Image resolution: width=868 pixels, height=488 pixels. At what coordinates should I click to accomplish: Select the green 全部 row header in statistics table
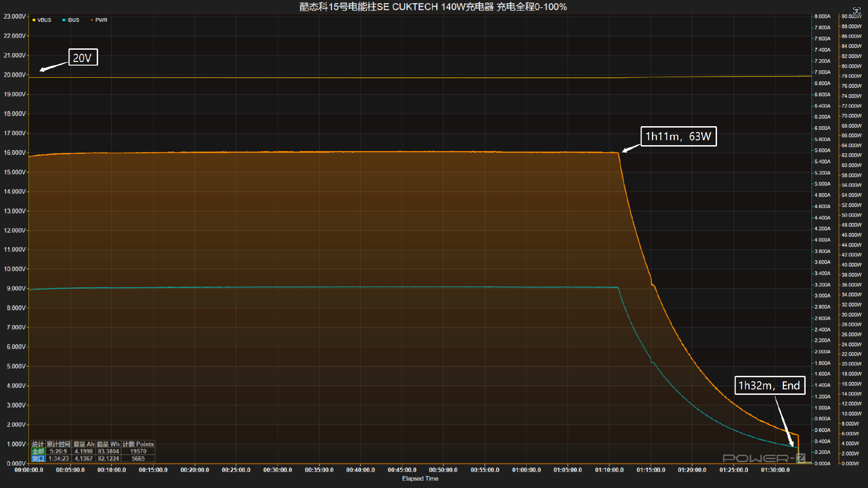(x=38, y=451)
